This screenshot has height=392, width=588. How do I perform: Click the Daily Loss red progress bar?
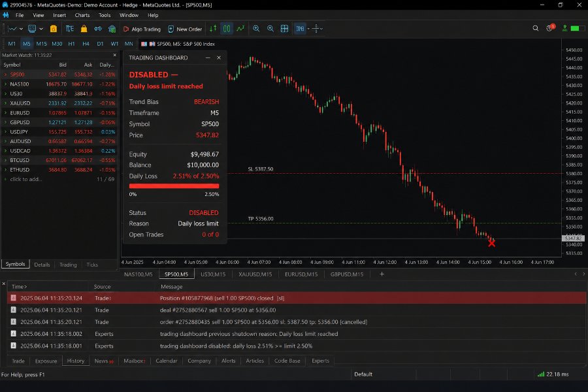point(174,186)
